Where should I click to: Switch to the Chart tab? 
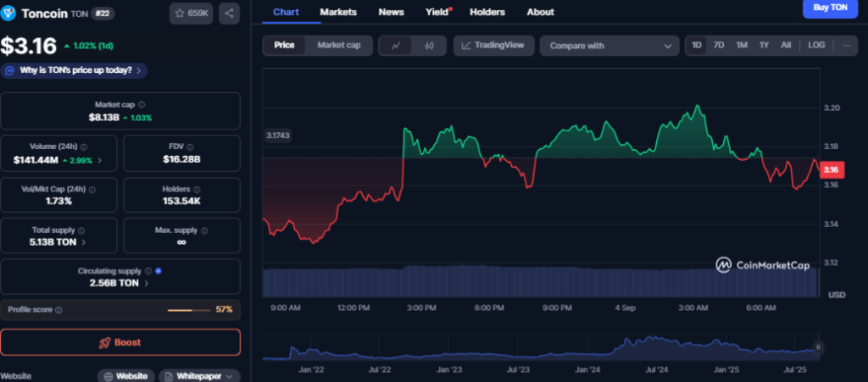click(x=287, y=12)
